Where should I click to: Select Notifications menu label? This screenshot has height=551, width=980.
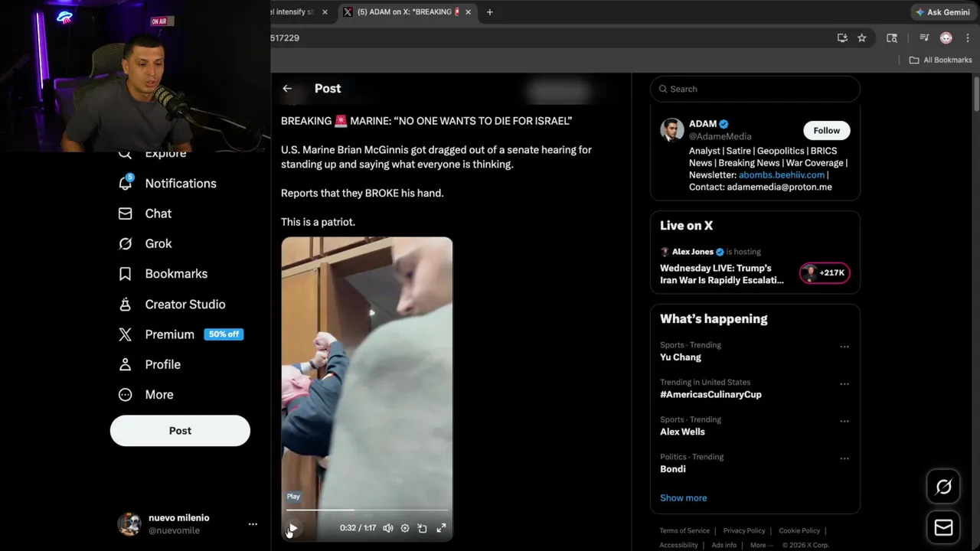(181, 183)
